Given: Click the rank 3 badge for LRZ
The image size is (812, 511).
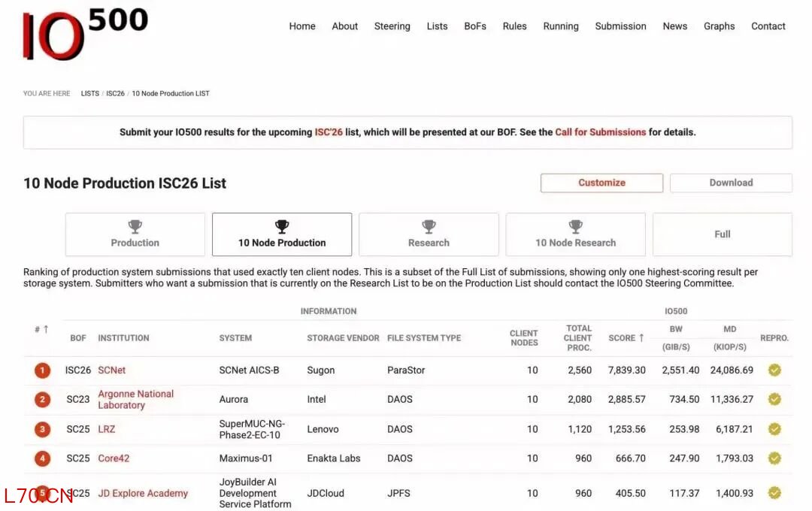Looking at the screenshot, I should pyautogui.click(x=42, y=429).
